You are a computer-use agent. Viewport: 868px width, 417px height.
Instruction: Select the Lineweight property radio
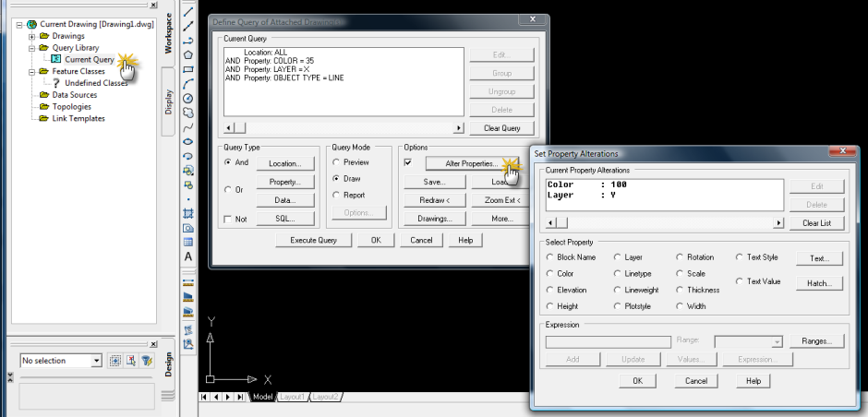617,290
